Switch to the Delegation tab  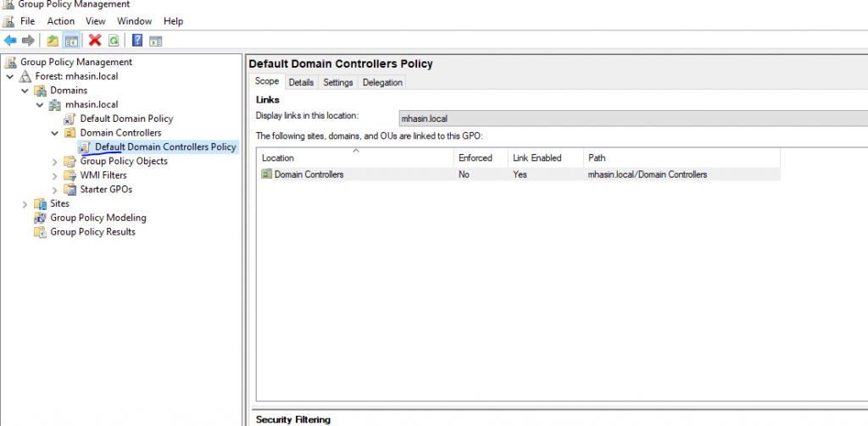tap(382, 82)
